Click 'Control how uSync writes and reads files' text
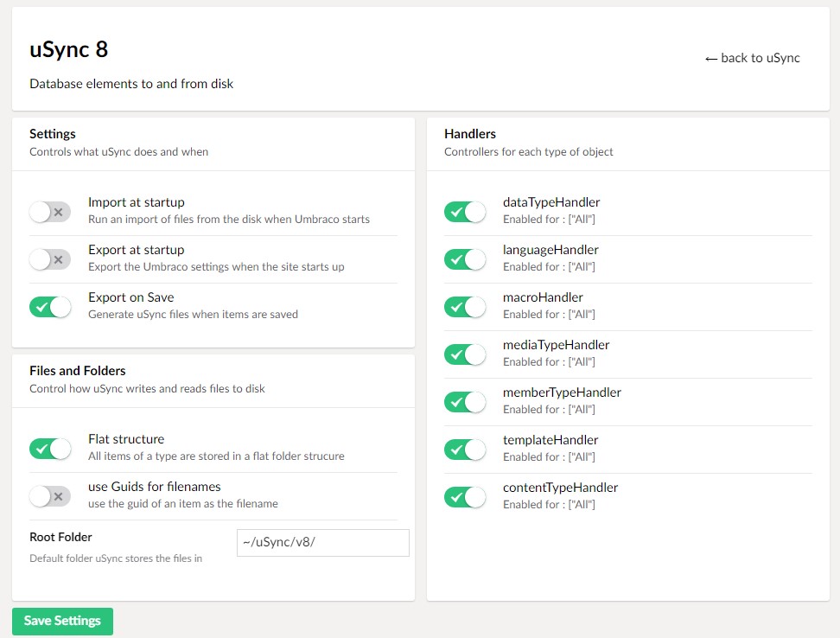840x638 pixels. click(147, 388)
